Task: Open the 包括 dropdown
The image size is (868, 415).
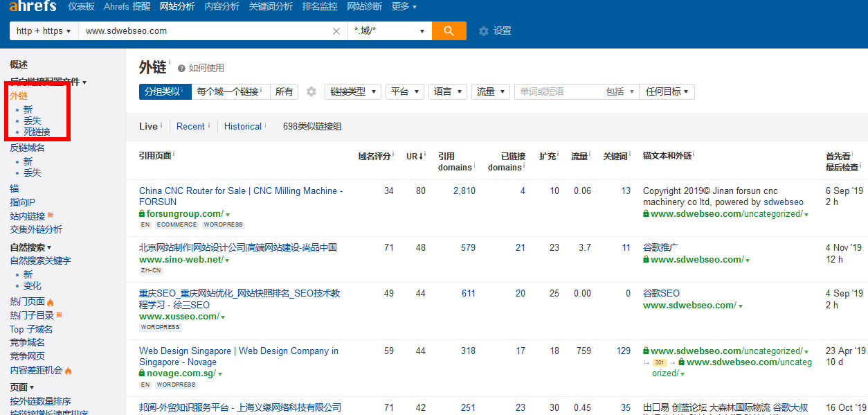Action: click(620, 91)
